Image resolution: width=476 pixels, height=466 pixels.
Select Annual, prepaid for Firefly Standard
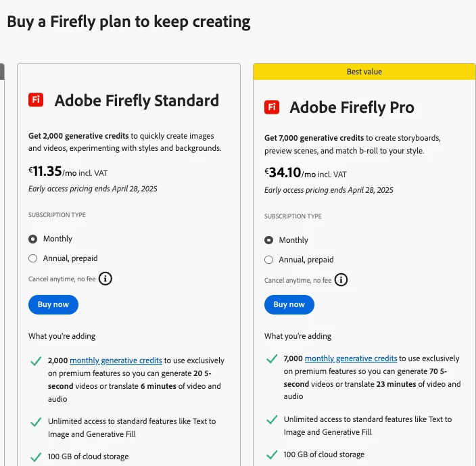32,258
